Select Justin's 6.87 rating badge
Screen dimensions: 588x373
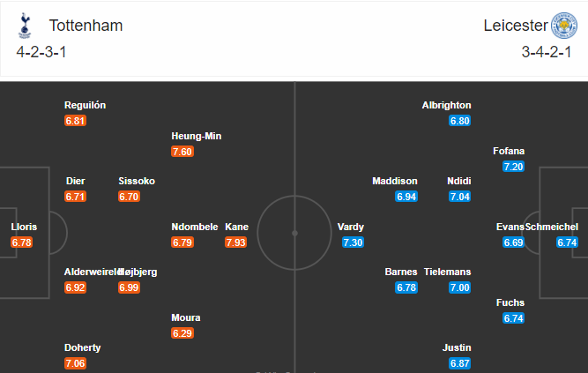tap(460, 363)
